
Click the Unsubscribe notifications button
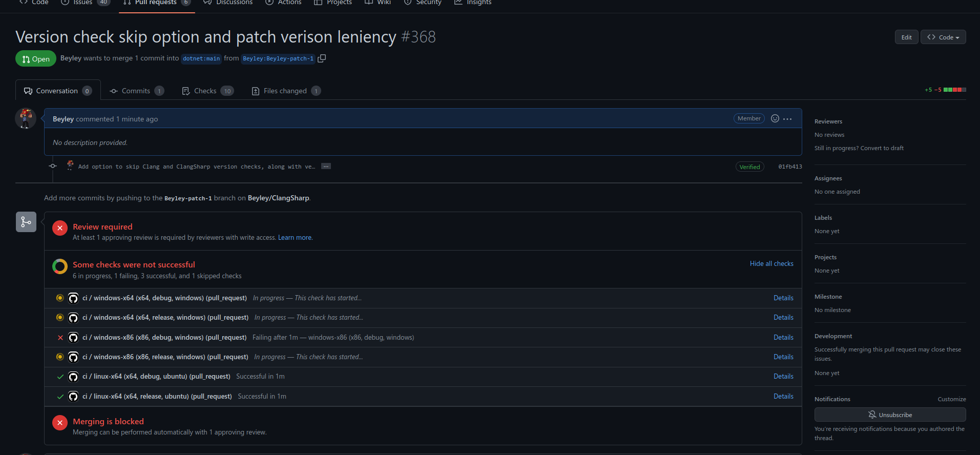pos(890,415)
